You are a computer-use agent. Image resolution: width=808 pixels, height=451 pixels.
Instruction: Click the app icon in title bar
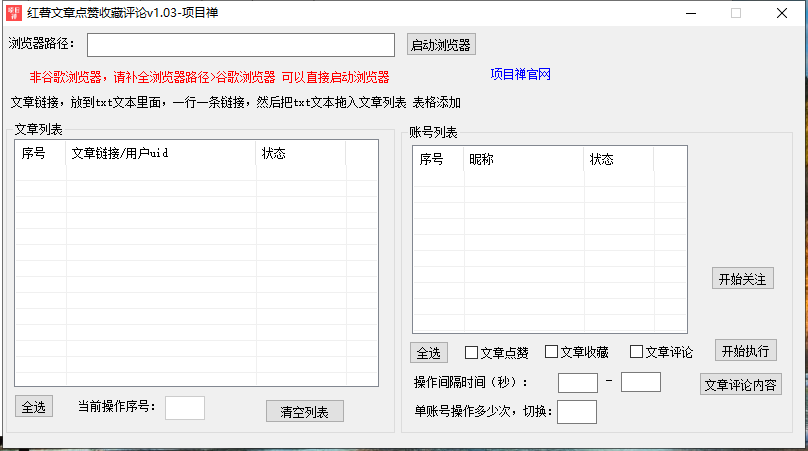pyautogui.click(x=15, y=13)
